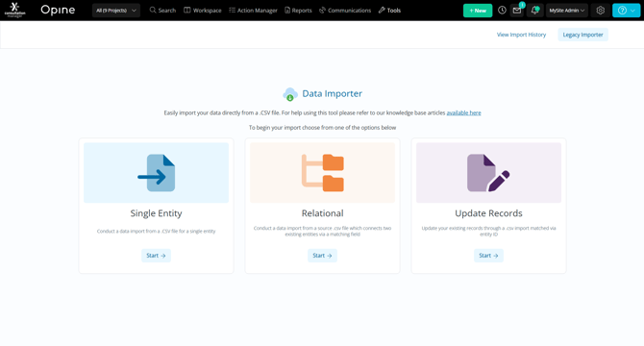644x346 pixels.
Task: Click the green New button
Action: point(478,11)
